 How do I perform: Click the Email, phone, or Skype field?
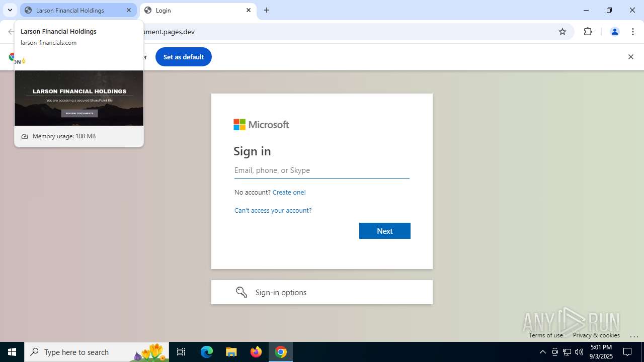coord(322,170)
